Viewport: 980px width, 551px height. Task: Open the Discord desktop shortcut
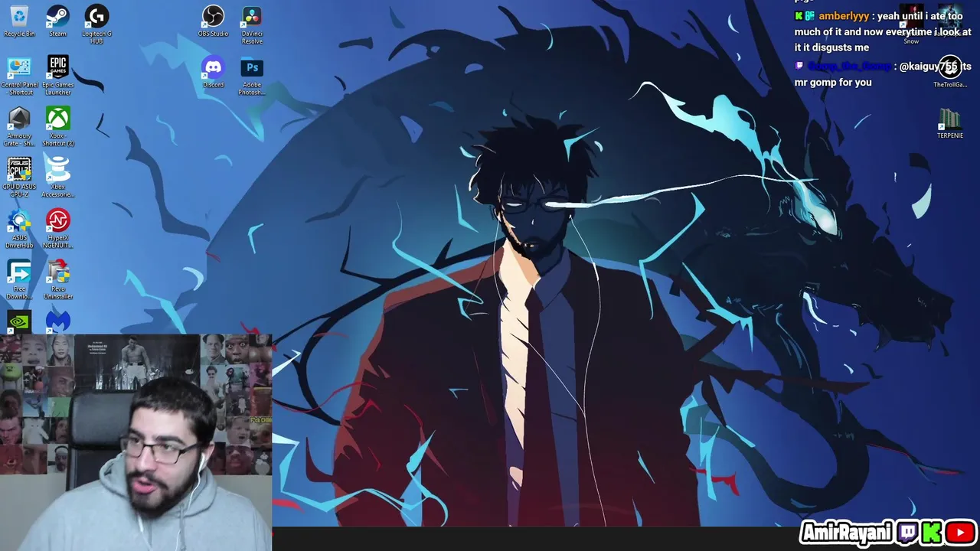pyautogui.click(x=213, y=72)
